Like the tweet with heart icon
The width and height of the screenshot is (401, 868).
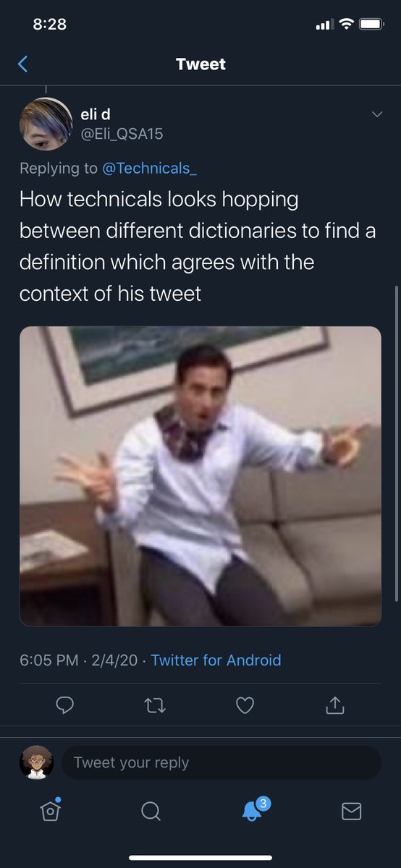pos(245,705)
